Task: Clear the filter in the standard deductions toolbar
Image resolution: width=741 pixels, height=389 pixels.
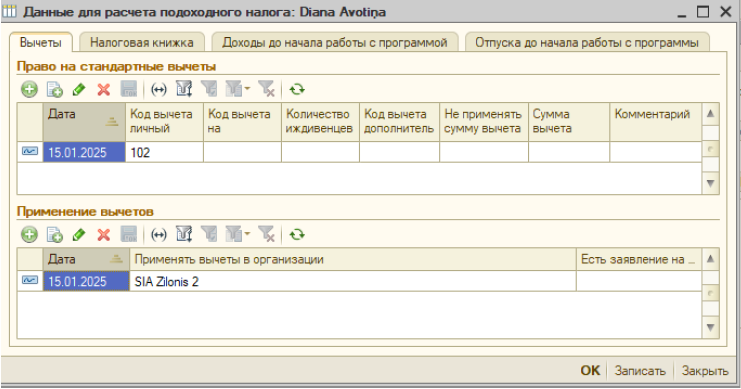Action: pos(267,89)
